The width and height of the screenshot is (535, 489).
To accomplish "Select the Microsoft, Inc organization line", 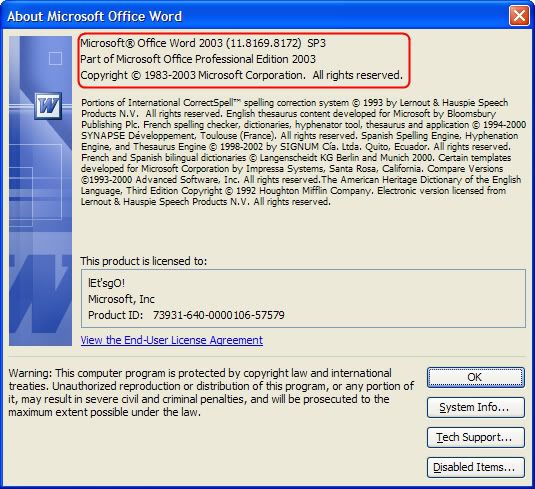I will 121,299.
